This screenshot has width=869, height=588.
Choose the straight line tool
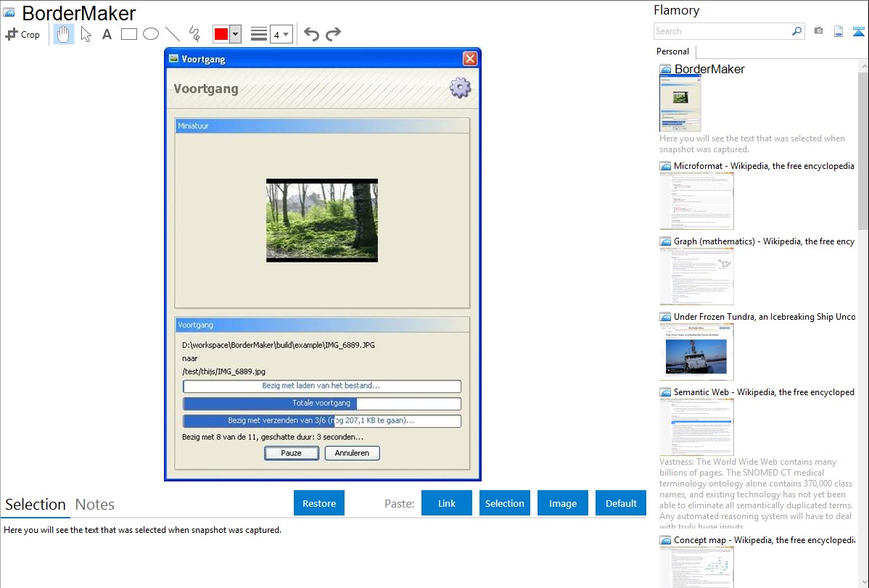coord(173,34)
